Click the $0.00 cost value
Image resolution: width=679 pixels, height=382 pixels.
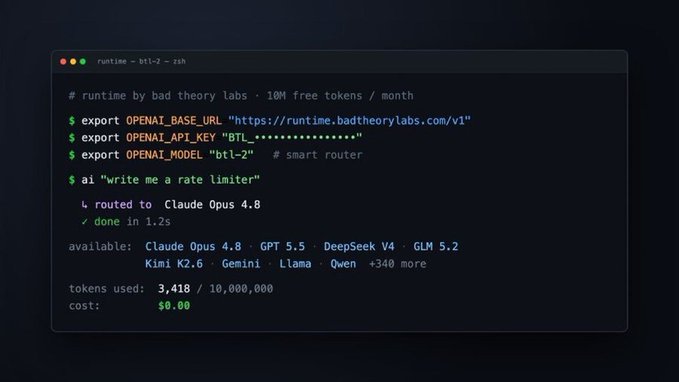(174, 306)
